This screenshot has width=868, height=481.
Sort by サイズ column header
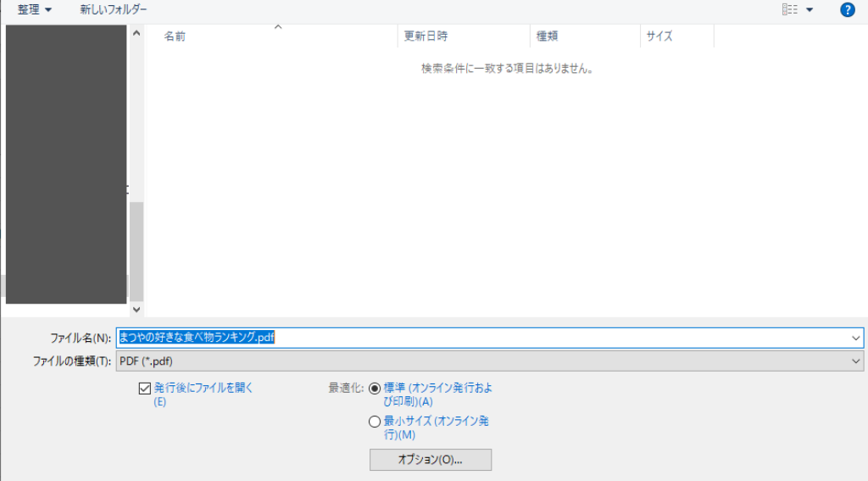coord(659,36)
